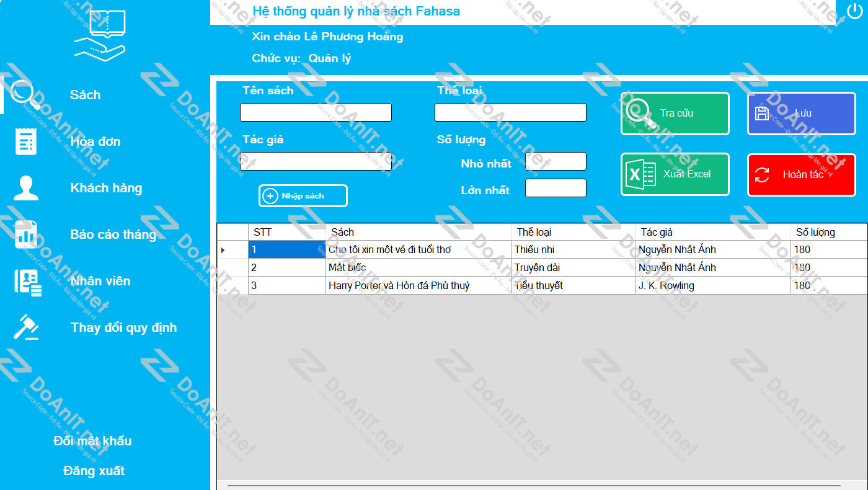The height and width of the screenshot is (490, 868).
Task: Click the 'Truyện dài' genre cell
Action: (573, 267)
